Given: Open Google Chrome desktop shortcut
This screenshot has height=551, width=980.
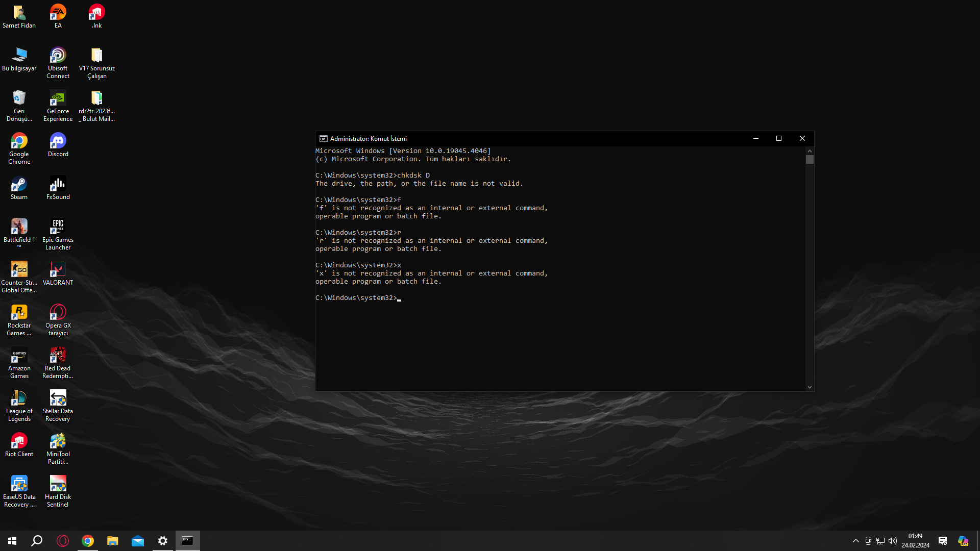Looking at the screenshot, I should coord(19,149).
